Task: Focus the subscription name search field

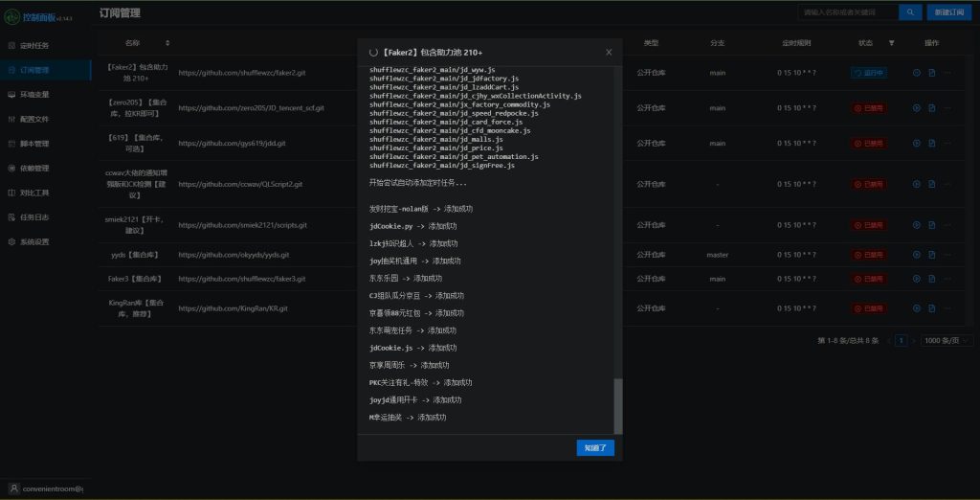Action: (848, 11)
